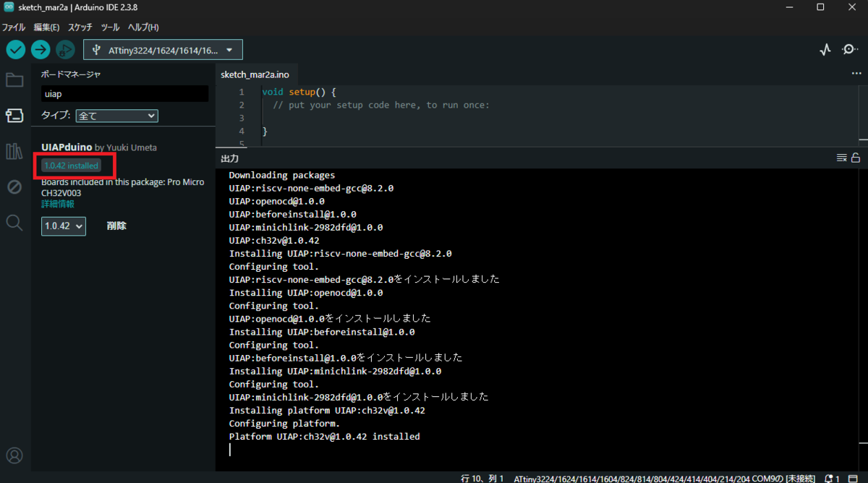Open the ツール menu
868x483 pixels.
tap(110, 27)
